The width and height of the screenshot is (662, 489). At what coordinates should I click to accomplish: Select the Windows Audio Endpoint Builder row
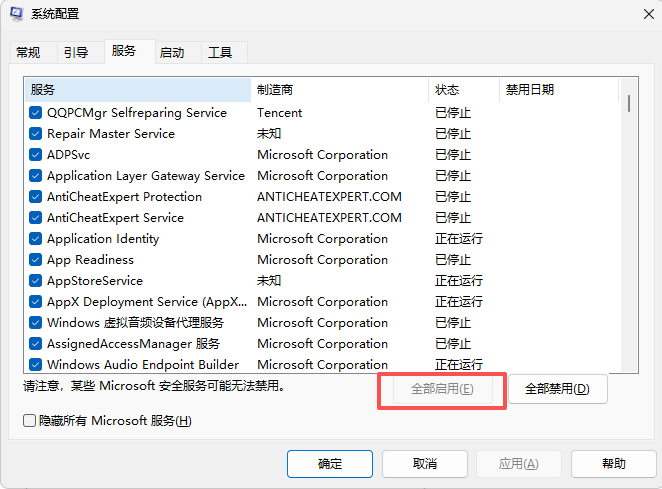pos(143,365)
